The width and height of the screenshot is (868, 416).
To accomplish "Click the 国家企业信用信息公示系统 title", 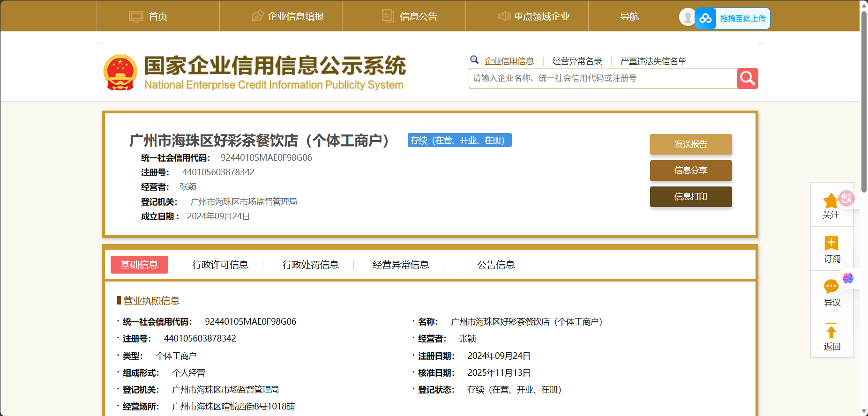I will 275,65.
